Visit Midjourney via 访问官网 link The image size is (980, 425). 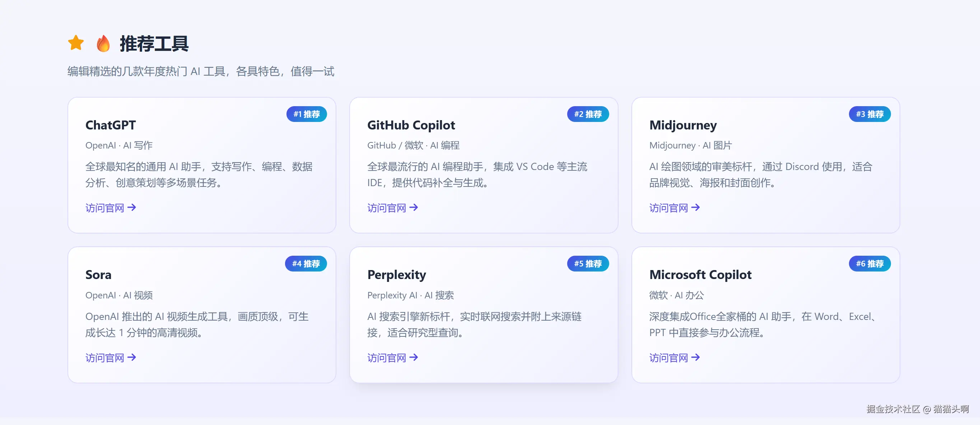click(675, 208)
